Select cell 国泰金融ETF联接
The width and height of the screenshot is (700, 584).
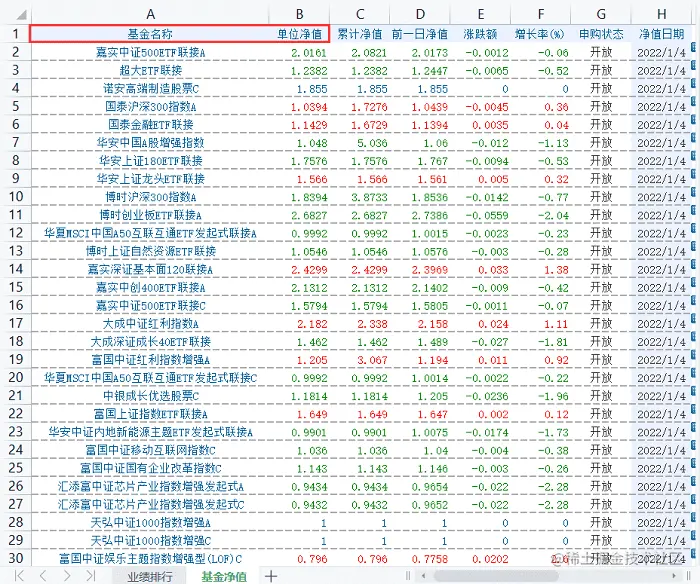(x=150, y=125)
